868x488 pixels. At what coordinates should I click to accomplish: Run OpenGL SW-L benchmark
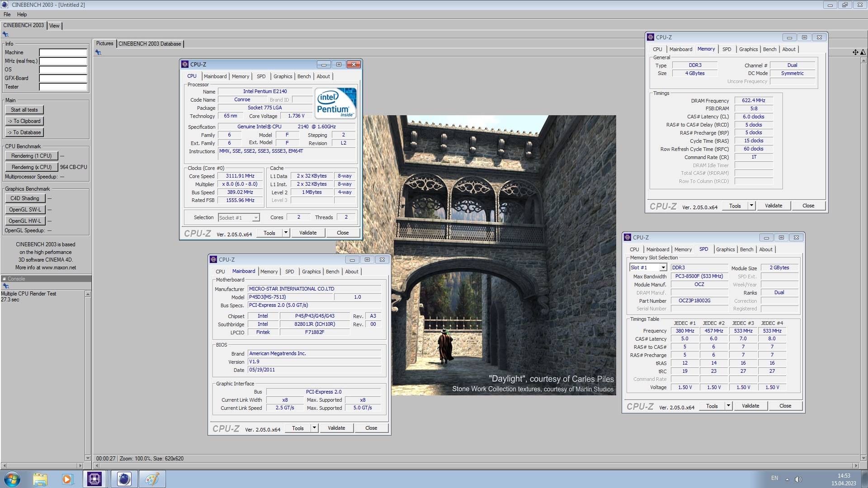pos(25,210)
